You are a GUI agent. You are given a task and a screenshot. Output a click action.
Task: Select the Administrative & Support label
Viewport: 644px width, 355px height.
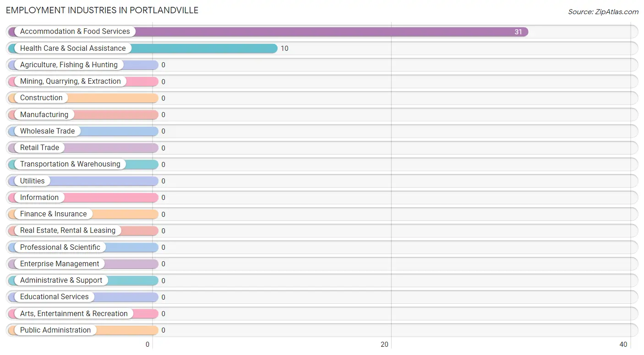tap(61, 280)
